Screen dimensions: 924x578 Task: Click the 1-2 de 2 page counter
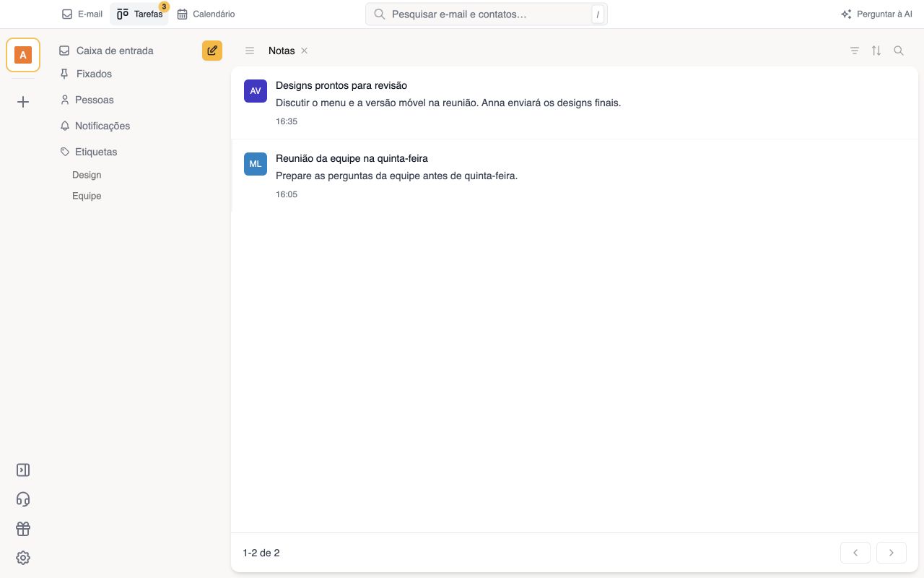pos(261,553)
